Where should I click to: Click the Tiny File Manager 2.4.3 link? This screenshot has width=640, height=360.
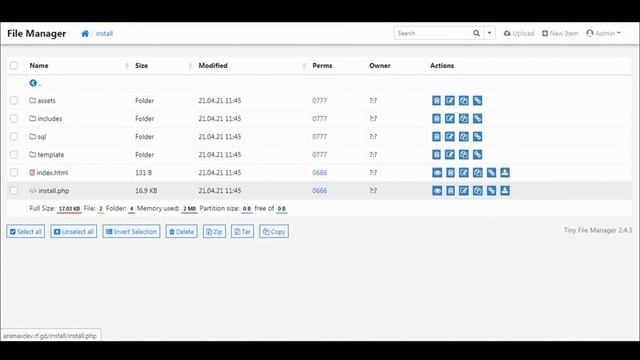click(598, 230)
